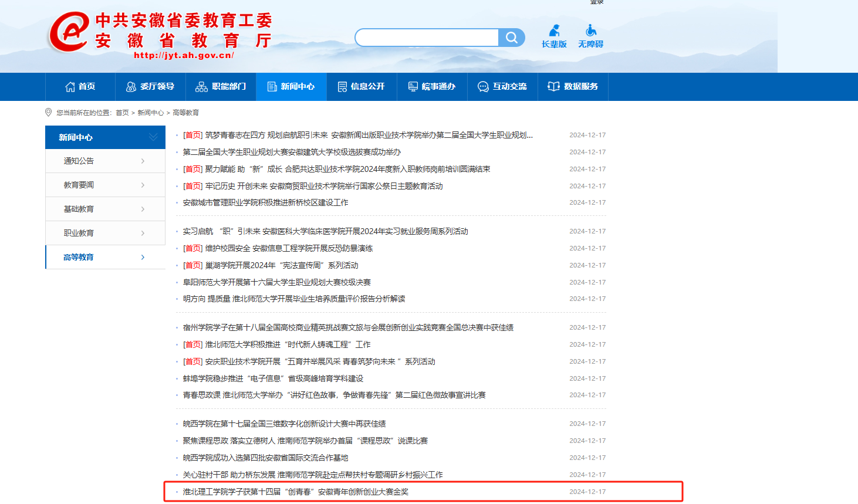Open 委厅领导 navigation menu
The image size is (858, 504).
click(150, 87)
